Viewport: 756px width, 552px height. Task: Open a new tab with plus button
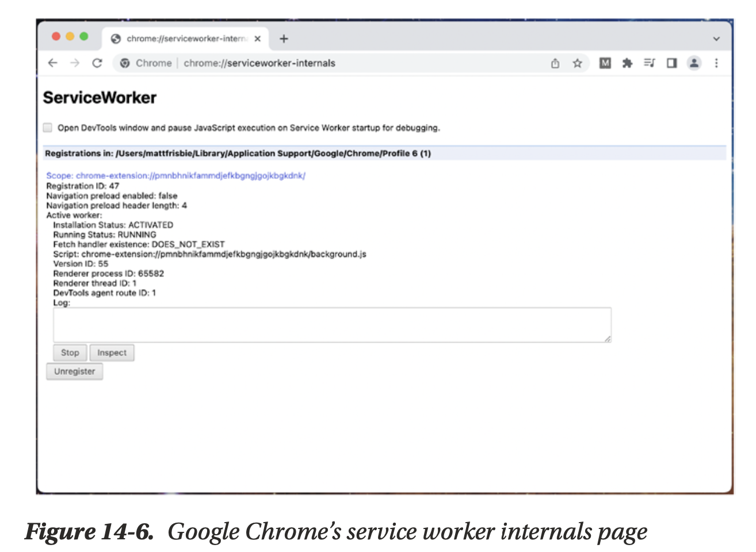[284, 39]
